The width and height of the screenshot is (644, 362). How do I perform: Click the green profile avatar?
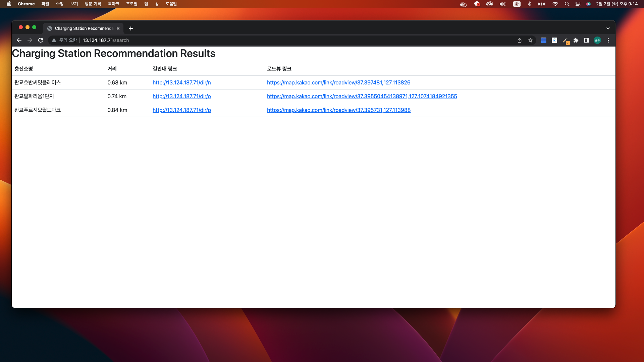coord(597,40)
